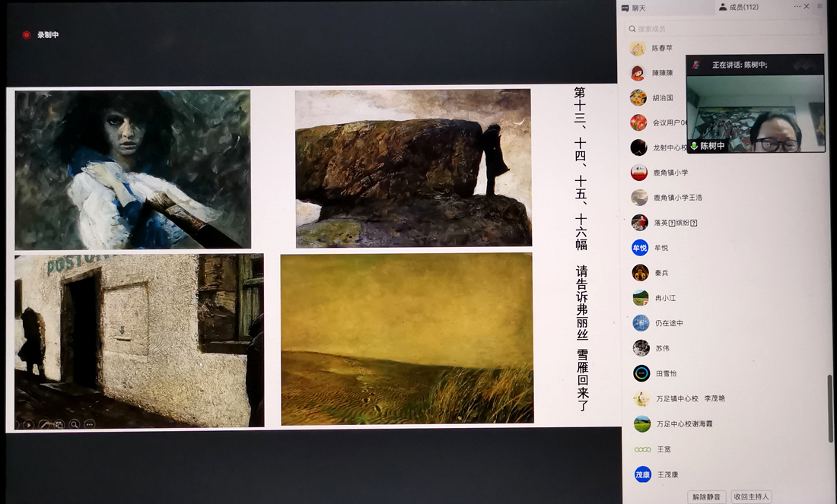Select member 田雪怡 in the list
The width and height of the screenshot is (837, 504).
click(x=667, y=374)
